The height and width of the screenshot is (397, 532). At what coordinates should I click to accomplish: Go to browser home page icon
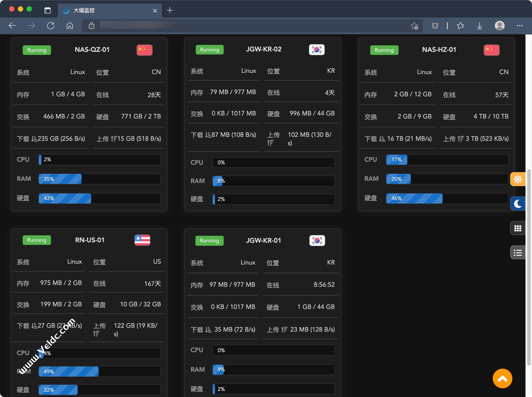click(70, 25)
